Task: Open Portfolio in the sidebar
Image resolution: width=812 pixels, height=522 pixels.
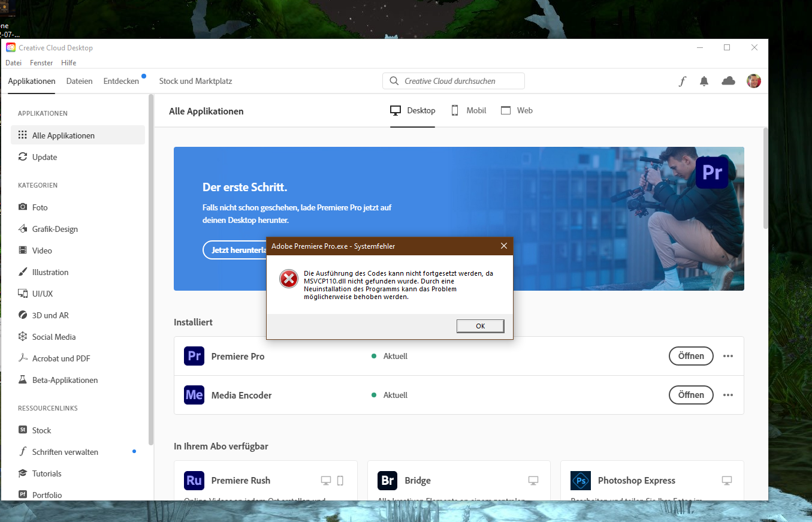Action: 78,495
